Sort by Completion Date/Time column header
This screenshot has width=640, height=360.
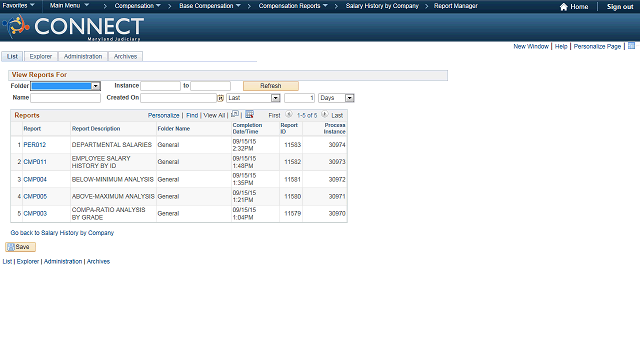(247, 129)
